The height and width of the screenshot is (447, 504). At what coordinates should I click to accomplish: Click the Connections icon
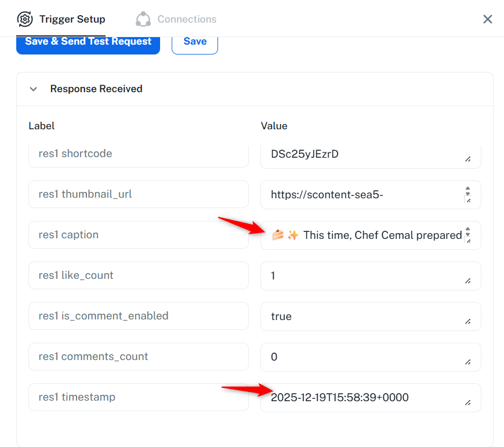coord(143,19)
